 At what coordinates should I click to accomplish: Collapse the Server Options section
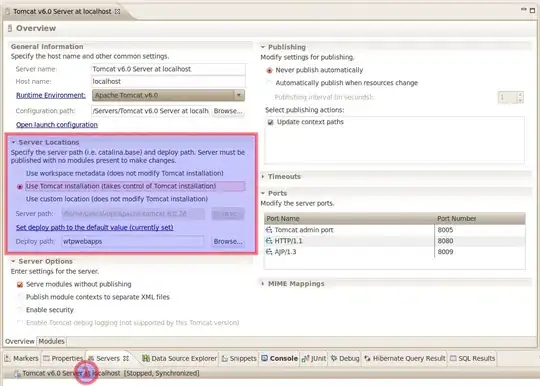pos(13,261)
